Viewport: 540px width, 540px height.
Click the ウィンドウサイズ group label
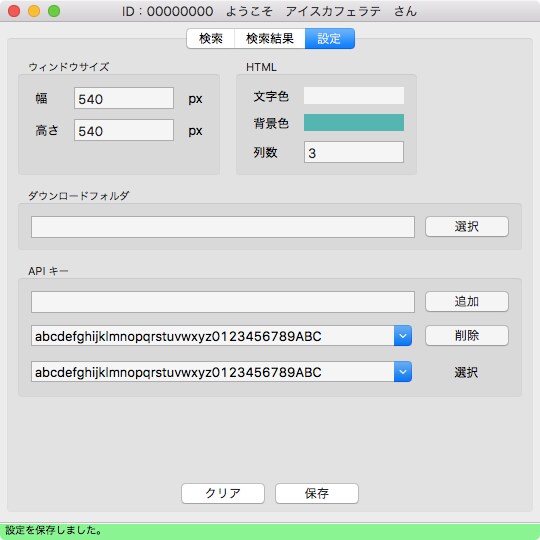click(x=69, y=67)
